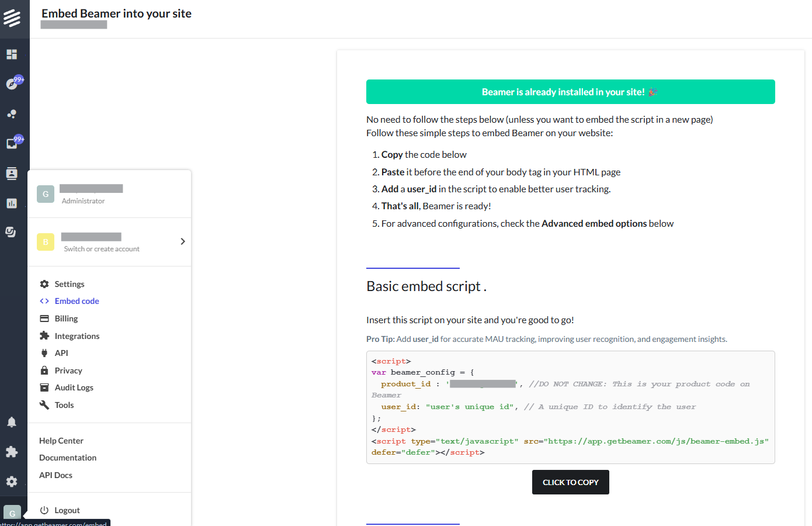Screen dimensions: 812x526
Task: Open the gear settings icon in sidebar
Action: [12, 482]
